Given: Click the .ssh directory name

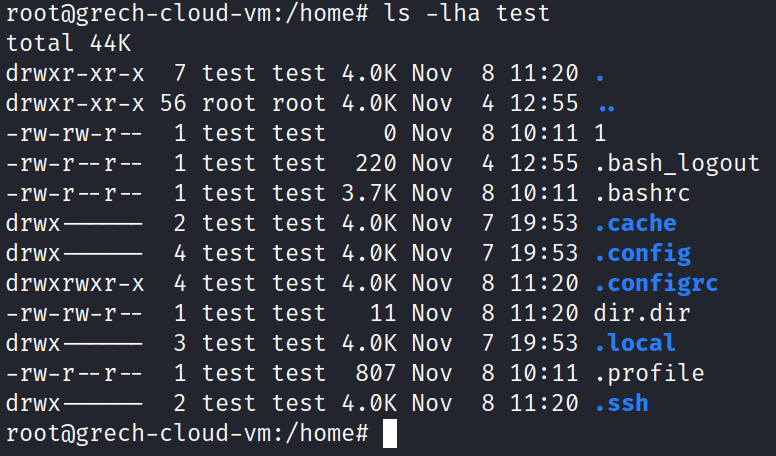Looking at the screenshot, I should [622, 404].
